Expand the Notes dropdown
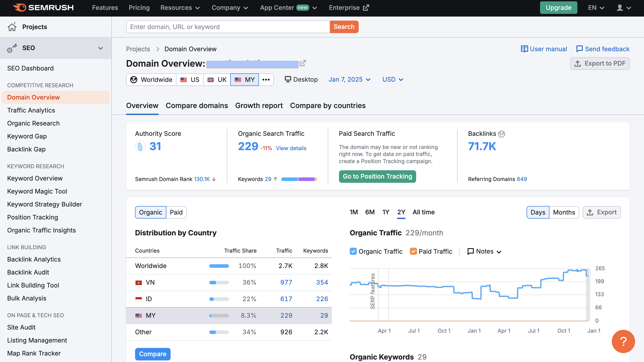Image resolution: width=644 pixels, height=362 pixels. tap(485, 251)
